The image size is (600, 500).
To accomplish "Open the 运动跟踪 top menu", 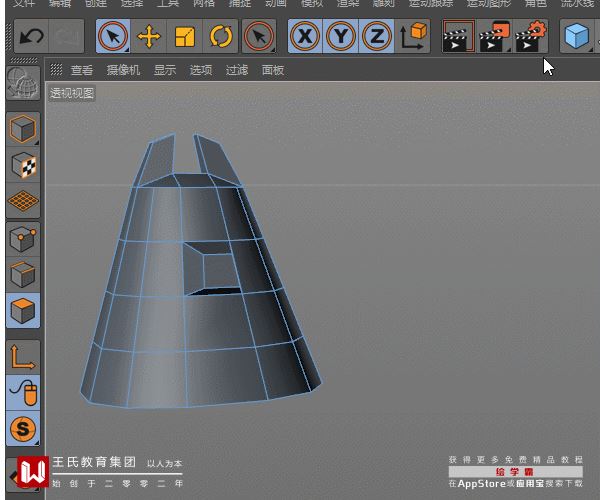I will 431,3.
